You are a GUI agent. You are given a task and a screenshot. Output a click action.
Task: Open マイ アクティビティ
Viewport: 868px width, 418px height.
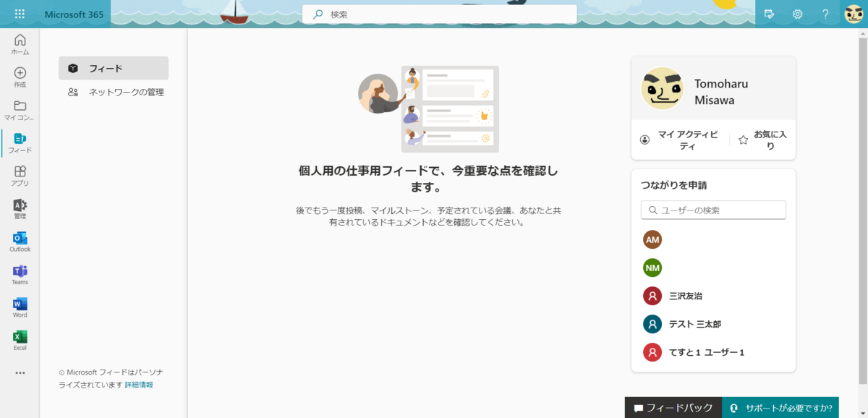click(x=681, y=140)
